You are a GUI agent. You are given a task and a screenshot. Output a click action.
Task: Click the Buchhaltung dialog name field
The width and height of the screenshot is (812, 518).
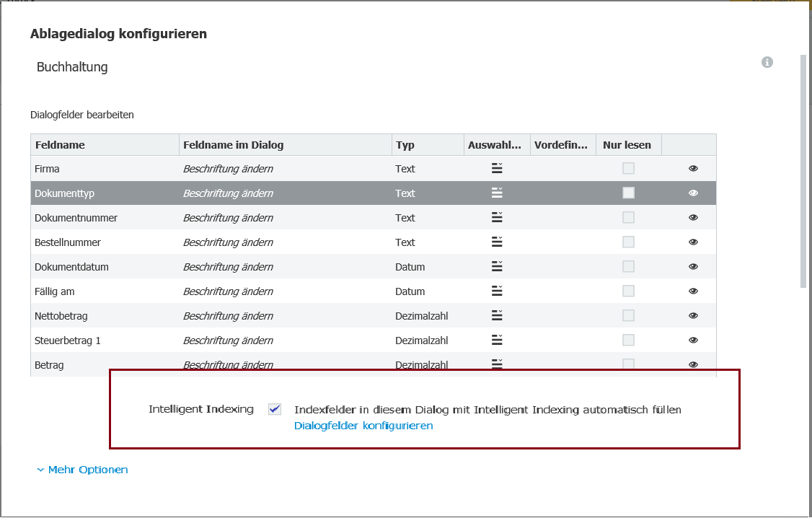pyautogui.click(x=72, y=66)
